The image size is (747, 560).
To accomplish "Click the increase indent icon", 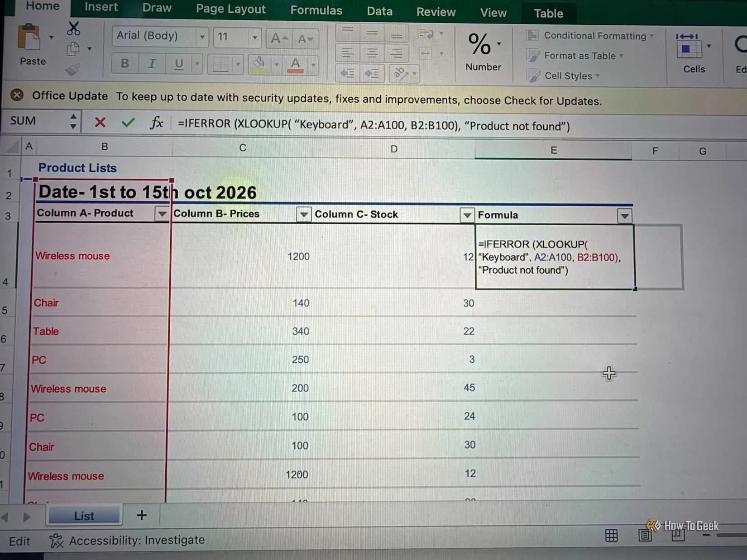I will point(372,73).
